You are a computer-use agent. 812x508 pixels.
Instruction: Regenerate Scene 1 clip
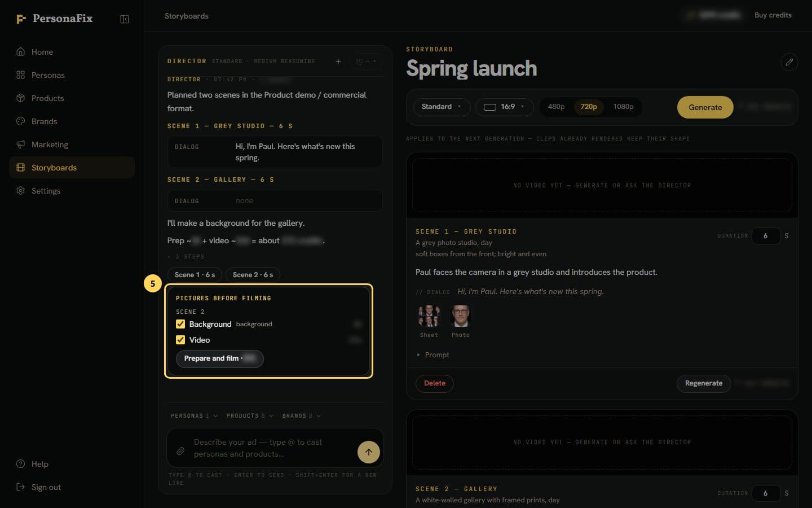(704, 383)
